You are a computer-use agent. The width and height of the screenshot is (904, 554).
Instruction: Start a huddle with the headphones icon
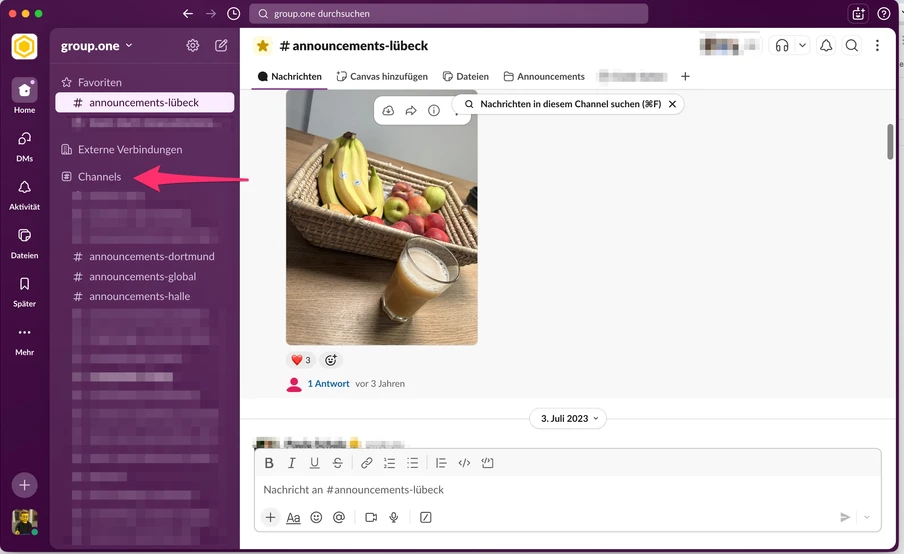[x=782, y=46]
